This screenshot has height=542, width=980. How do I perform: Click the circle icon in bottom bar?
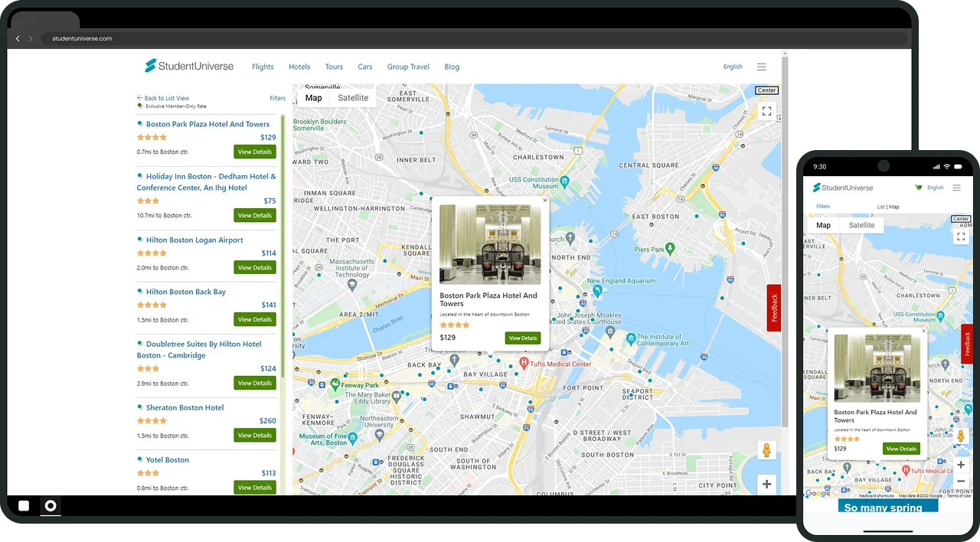(51, 505)
